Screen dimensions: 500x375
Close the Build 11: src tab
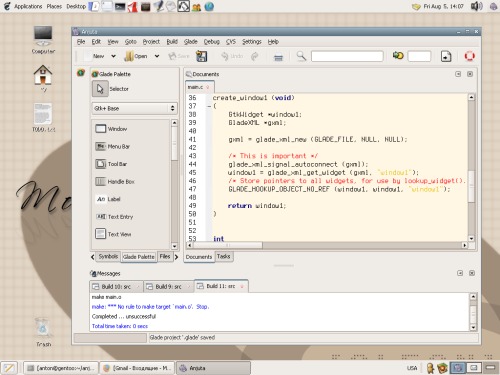tap(242, 286)
